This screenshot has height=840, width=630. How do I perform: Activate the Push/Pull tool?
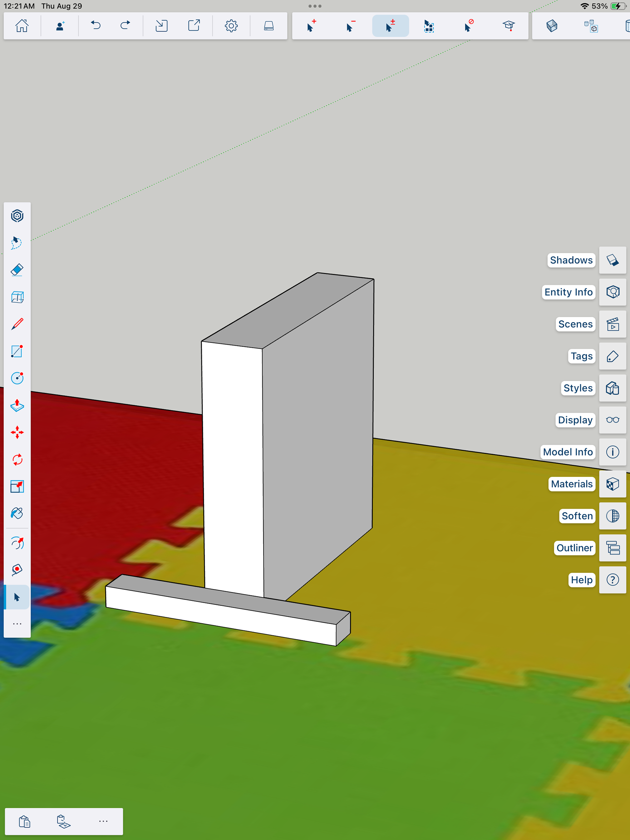(17, 406)
